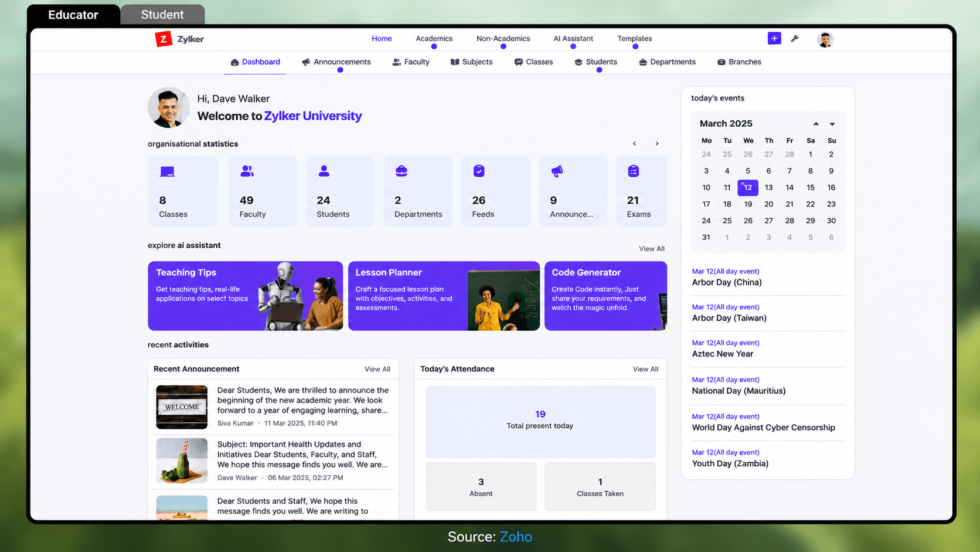Screen dimensions: 980x552
Task: Click the blue plus add button
Action: tap(774, 38)
